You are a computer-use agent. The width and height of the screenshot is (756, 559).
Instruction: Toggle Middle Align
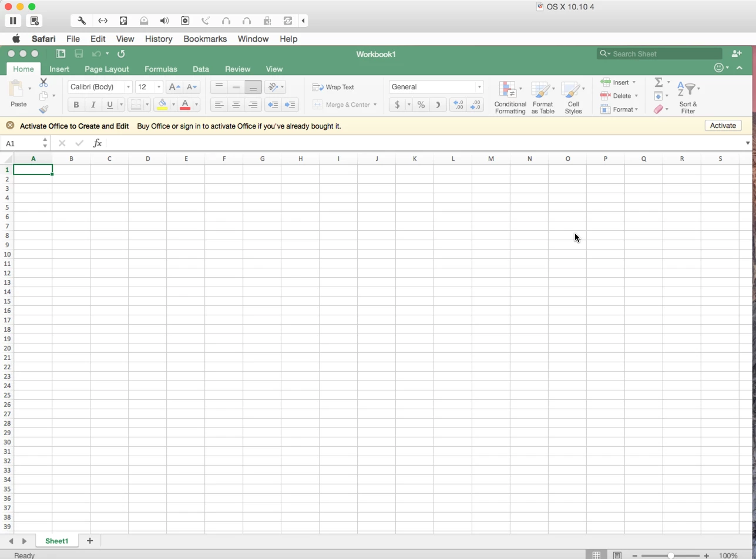236,87
